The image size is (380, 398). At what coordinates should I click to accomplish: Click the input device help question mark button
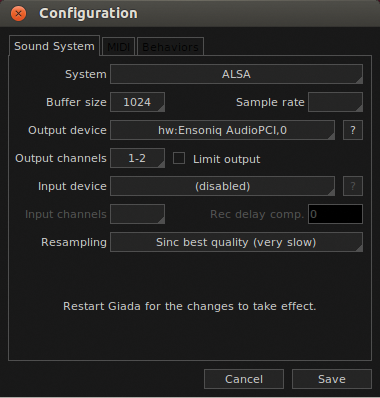tap(353, 186)
